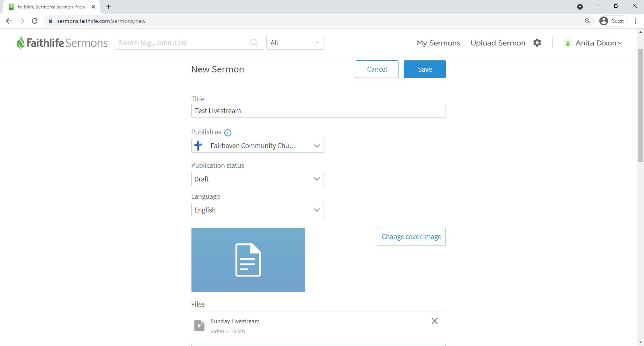Reload the page

click(35, 21)
